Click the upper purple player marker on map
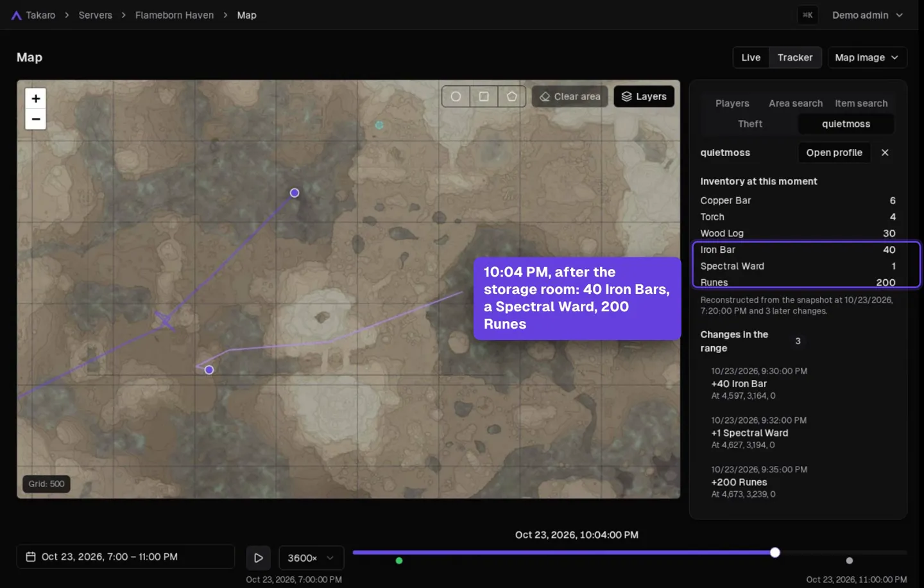This screenshot has height=588, width=924. [x=295, y=193]
